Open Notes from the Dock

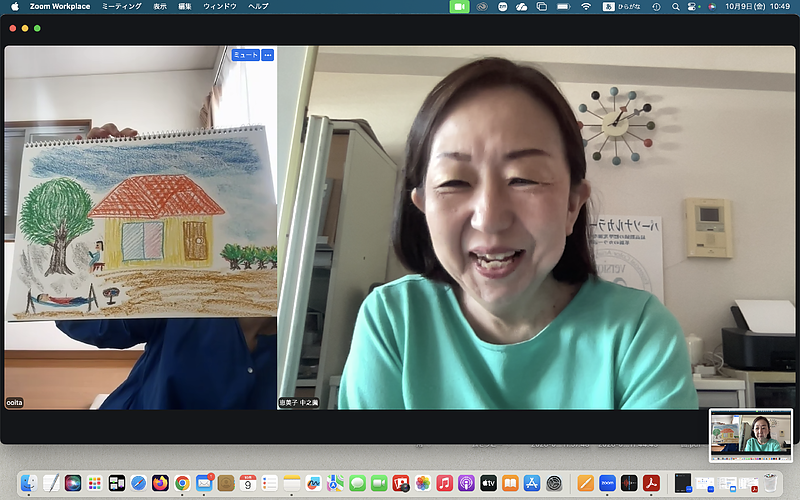pos(292,483)
